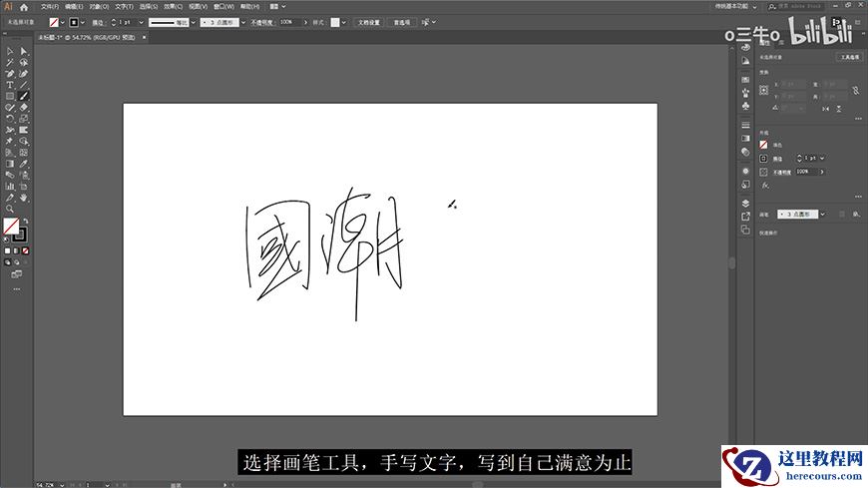Select the Free Transform tool

coord(23,130)
